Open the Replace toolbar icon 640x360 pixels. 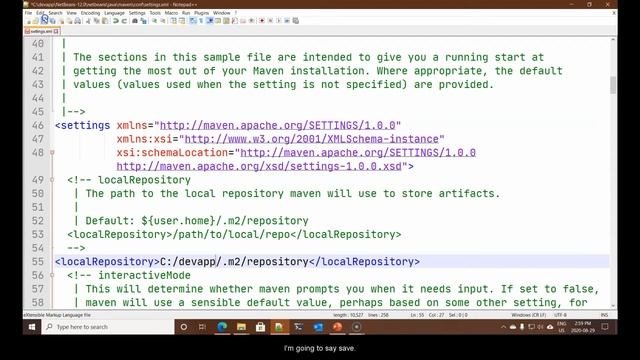pos(143,20)
